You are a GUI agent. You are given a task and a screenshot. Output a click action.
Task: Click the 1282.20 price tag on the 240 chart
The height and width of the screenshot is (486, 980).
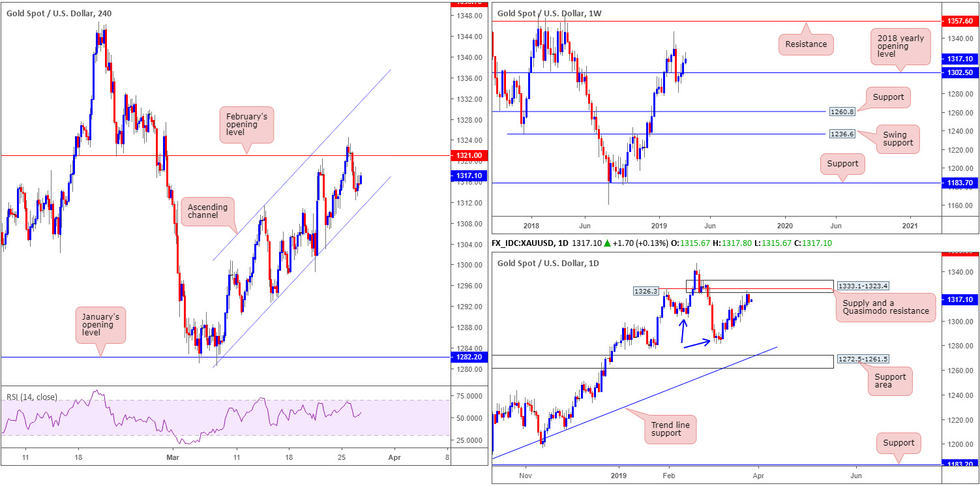469,357
